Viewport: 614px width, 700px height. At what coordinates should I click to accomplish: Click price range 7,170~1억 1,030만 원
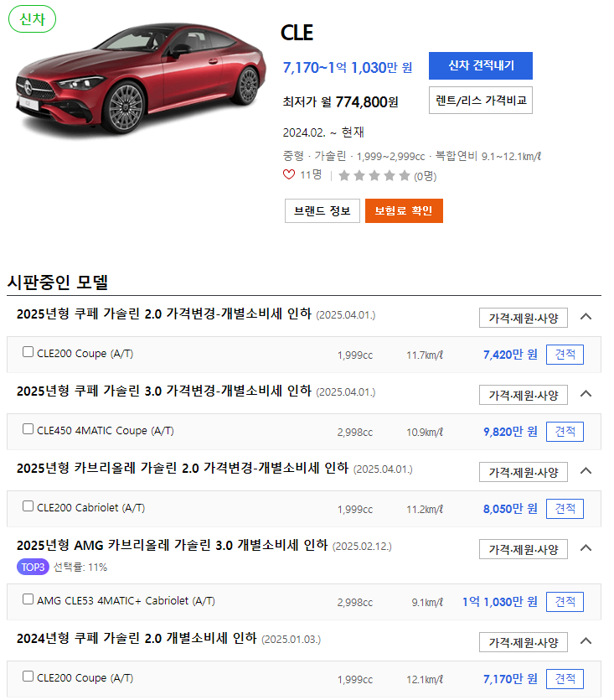pyautogui.click(x=348, y=67)
